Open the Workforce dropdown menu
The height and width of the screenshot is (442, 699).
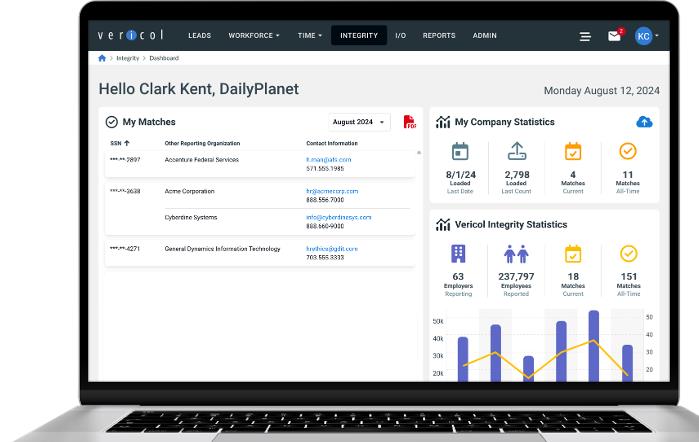(254, 36)
